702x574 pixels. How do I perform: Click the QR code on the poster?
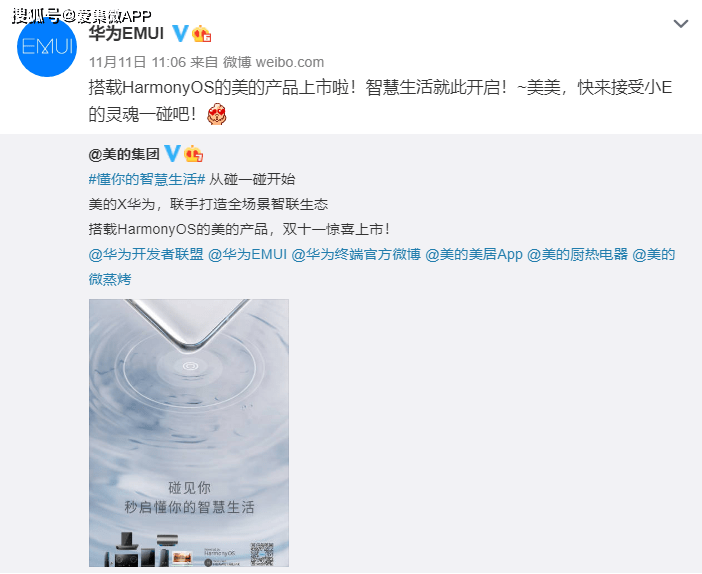tap(261, 554)
